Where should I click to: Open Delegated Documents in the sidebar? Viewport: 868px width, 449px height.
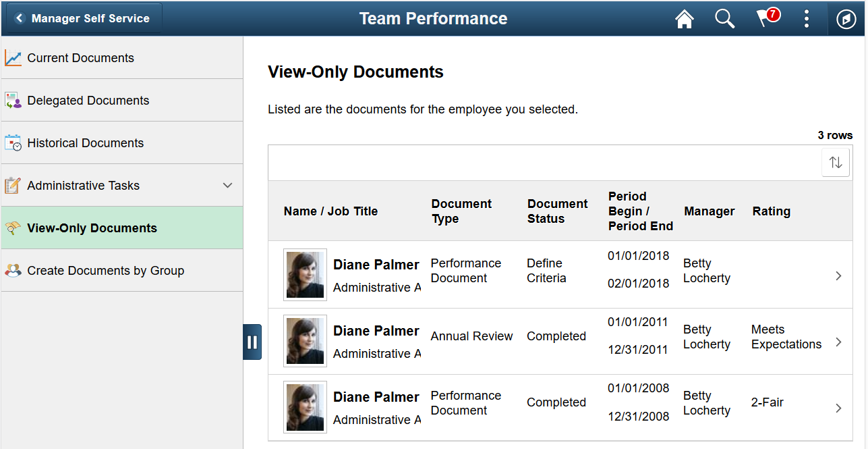click(122, 101)
